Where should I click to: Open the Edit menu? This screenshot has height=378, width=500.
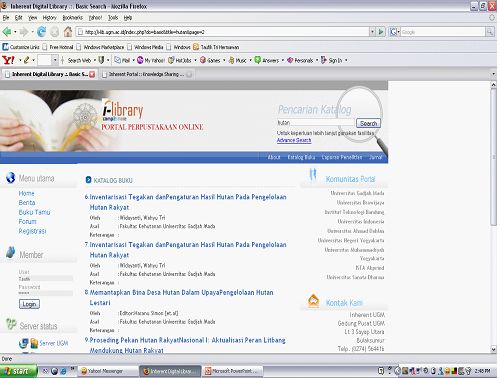(18, 18)
